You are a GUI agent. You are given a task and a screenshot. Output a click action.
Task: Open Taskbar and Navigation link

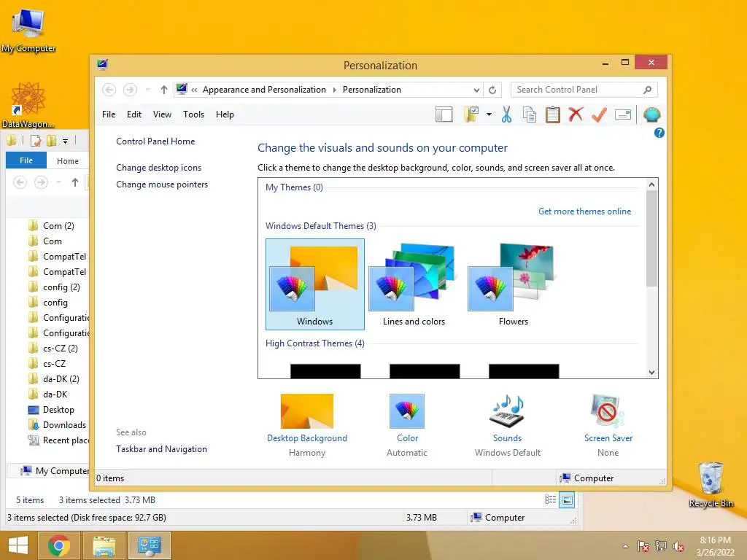click(x=161, y=449)
